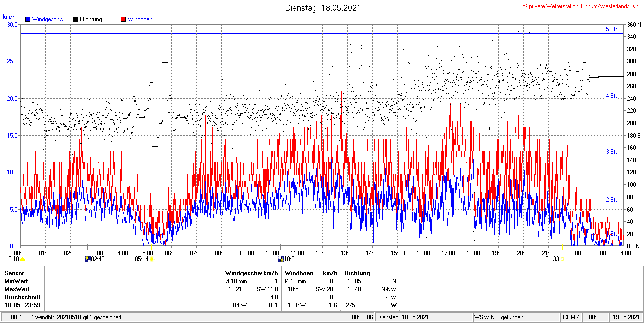
Task: Click the Windböen km/h column header
Action: pyautogui.click(x=311, y=273)
